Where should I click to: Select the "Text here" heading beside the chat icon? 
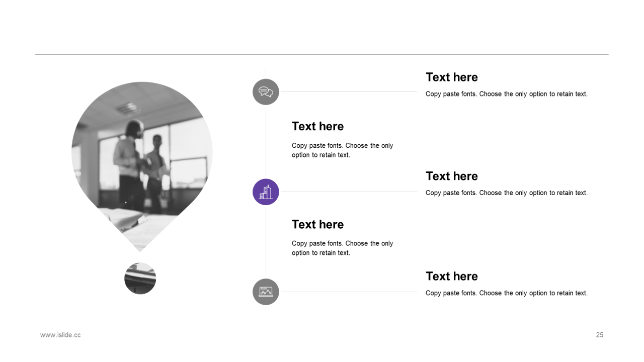click(452, 77)
